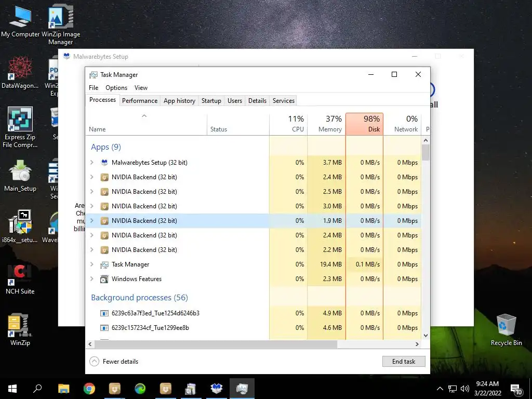The width and height of the screenshot is (532, 399).
Task: Collapse to Fewer details
Action: (114, 362)
